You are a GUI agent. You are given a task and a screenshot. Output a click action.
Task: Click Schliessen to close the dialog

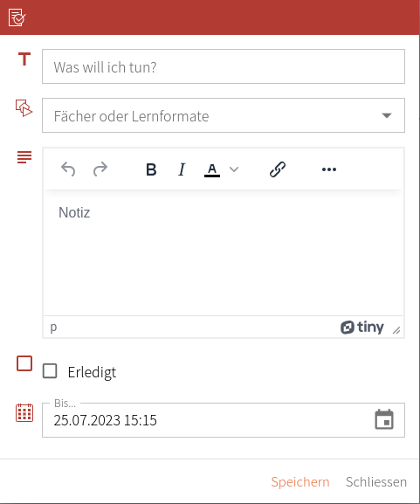coord(376,482)
